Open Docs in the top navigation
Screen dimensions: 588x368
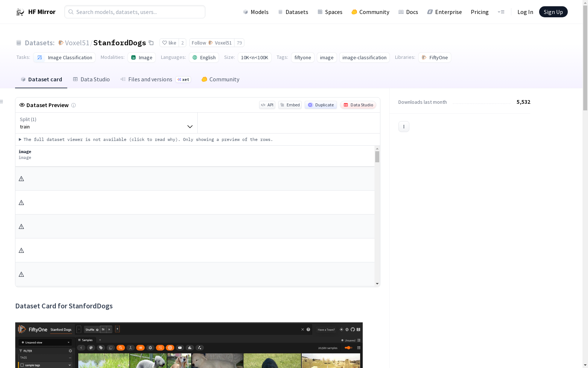pyautogui.click(x=408, y=12)
